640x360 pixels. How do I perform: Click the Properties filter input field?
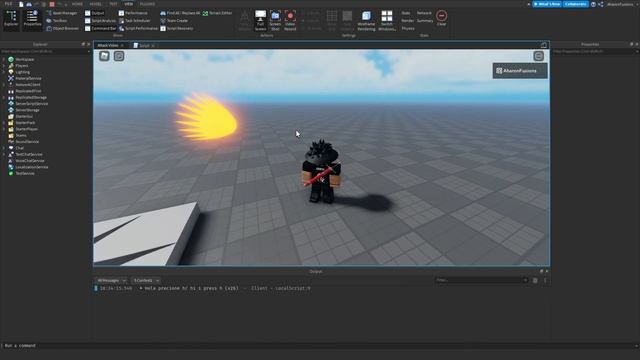coord(595,51)
